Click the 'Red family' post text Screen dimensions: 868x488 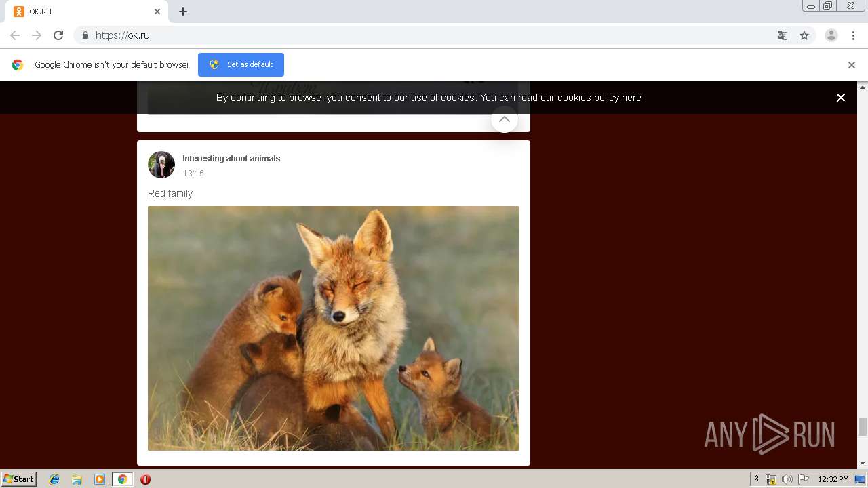tap(170, 193)
